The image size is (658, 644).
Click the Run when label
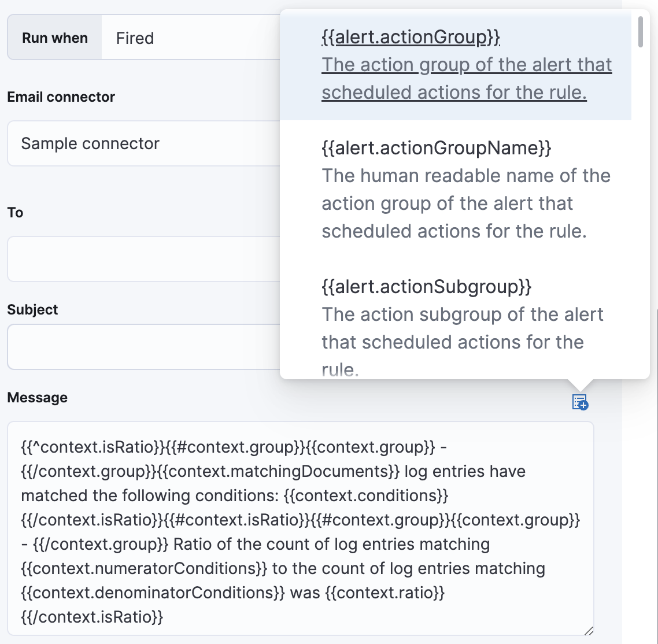coord(54,38)
